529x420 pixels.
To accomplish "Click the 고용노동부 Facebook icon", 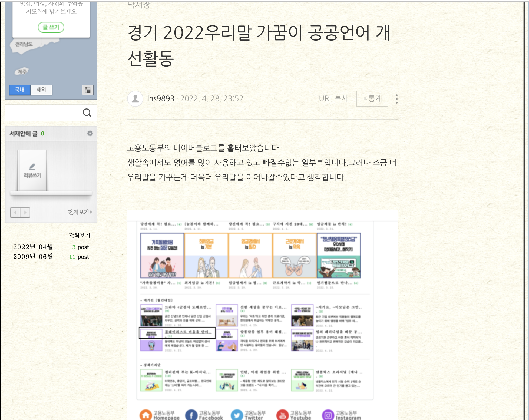I will coord(191,415).
